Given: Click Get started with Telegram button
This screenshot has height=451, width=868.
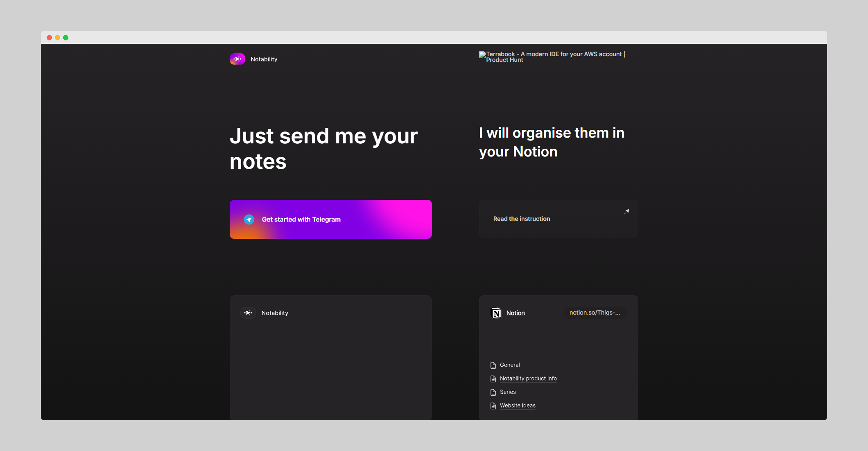Looking at the screenshot, I should click(x=331, y=219).
